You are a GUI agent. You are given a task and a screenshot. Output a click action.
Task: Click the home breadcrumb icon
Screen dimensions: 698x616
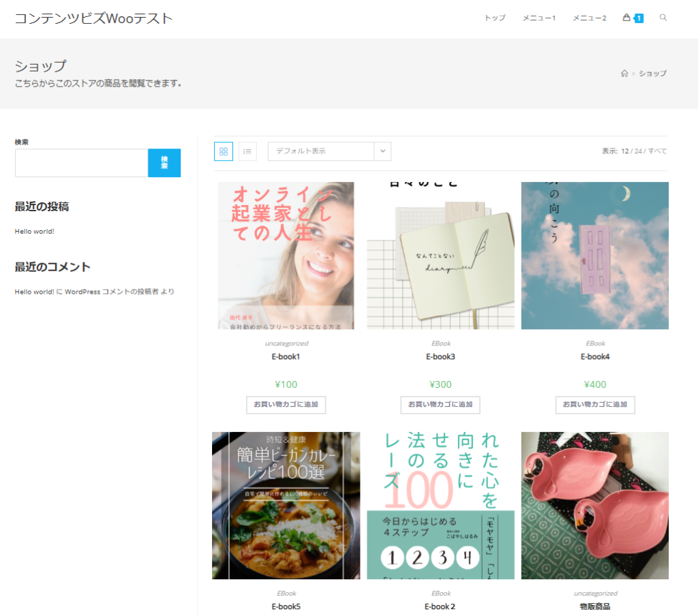coord(624,74)
